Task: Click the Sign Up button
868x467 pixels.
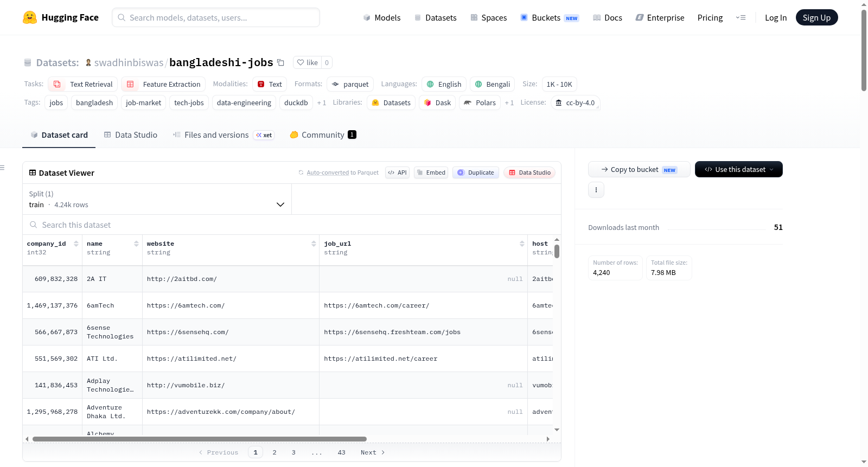Action: click(x=816, y=17)
